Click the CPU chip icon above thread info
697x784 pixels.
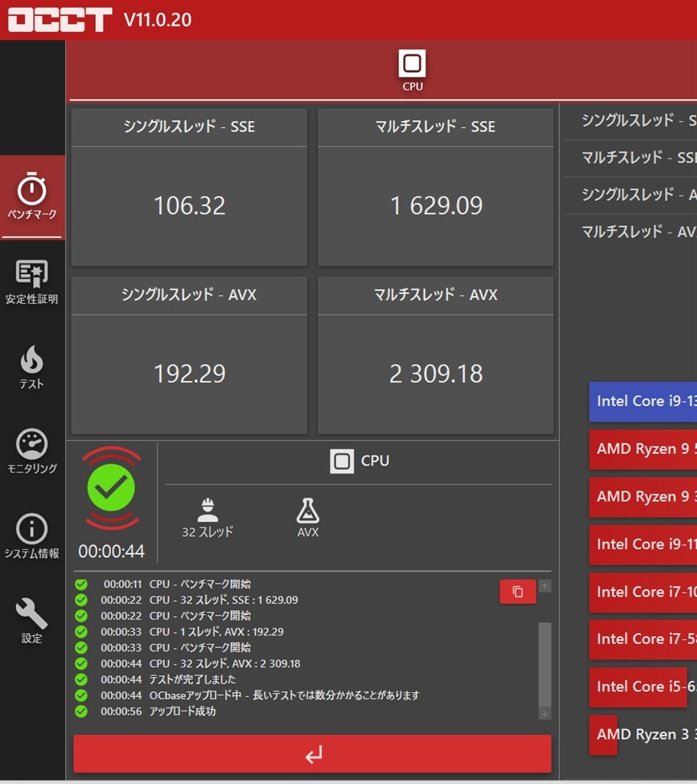(342, 461)
